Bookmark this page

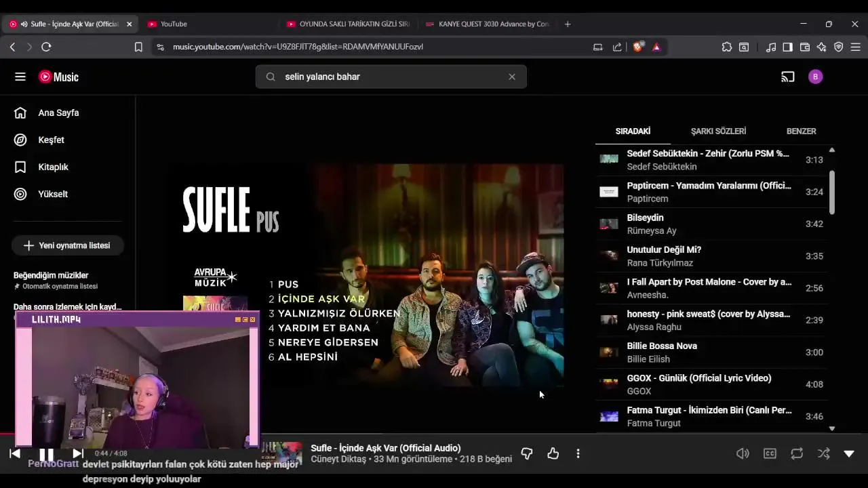coord(138,47)
